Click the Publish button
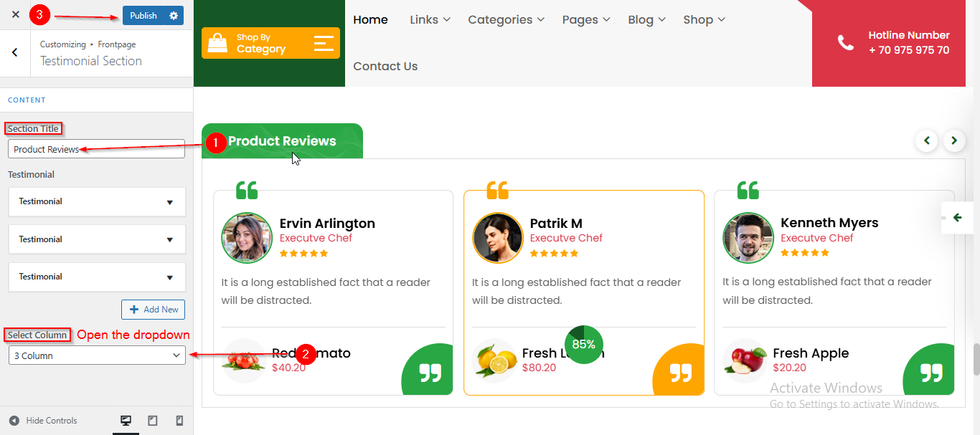The image size is (980, 435). pos(143,15)
